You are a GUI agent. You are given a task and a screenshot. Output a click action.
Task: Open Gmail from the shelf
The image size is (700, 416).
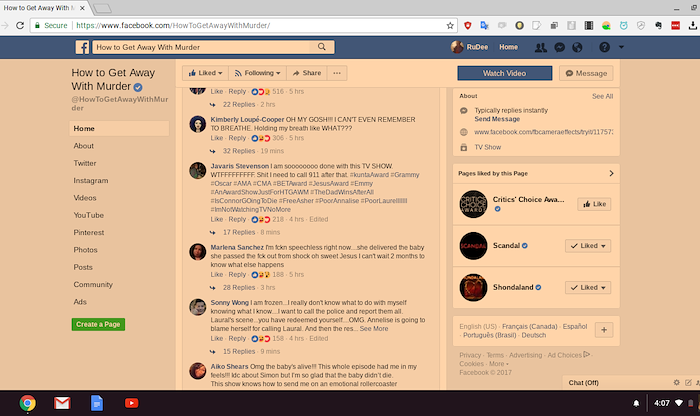62,404
